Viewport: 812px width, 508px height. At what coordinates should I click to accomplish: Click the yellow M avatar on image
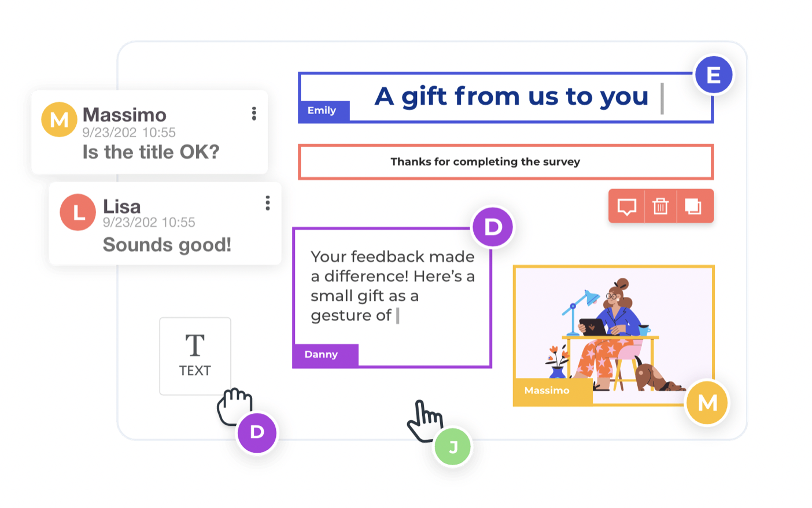707,403
